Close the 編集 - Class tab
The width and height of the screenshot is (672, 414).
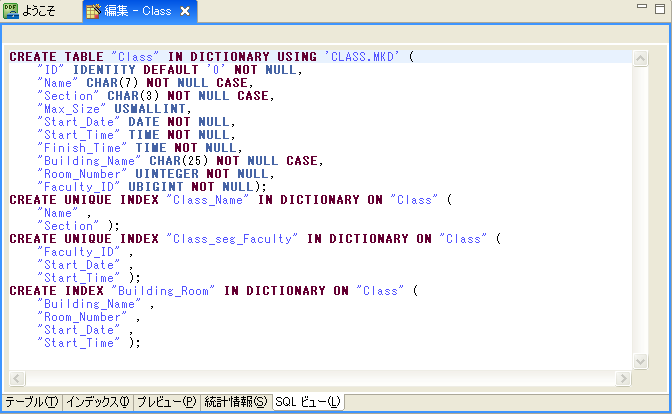(185, 12)
